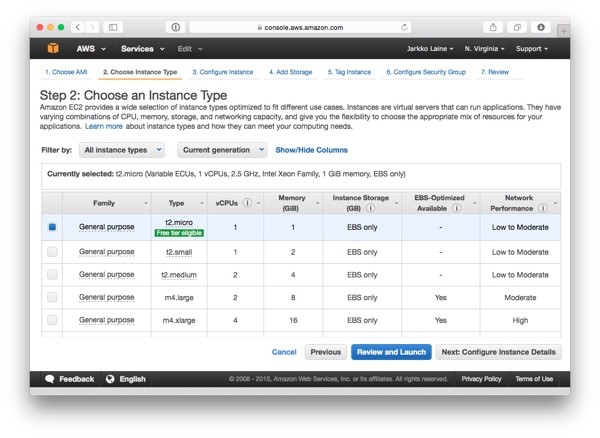
Task: Click the lock icon in address bar
Action: (x=259, y=27)
